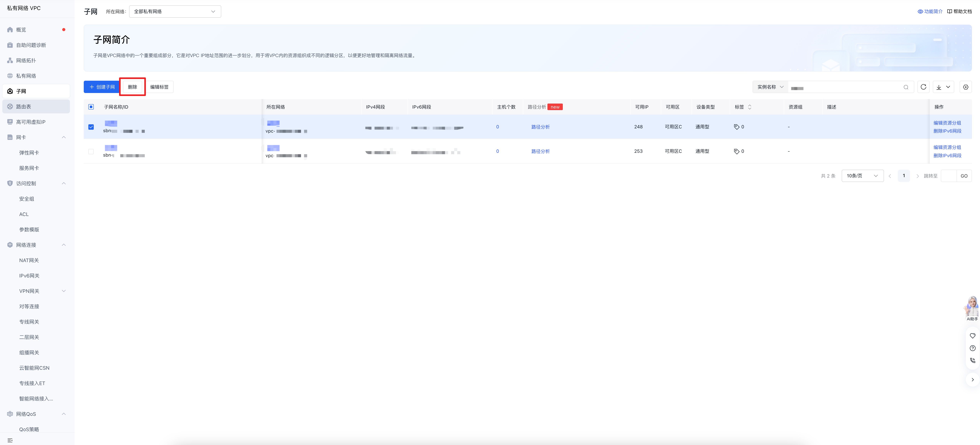Collapse the 网卡 sidebar group
This screenshot has height=445, width=980.
64,137
